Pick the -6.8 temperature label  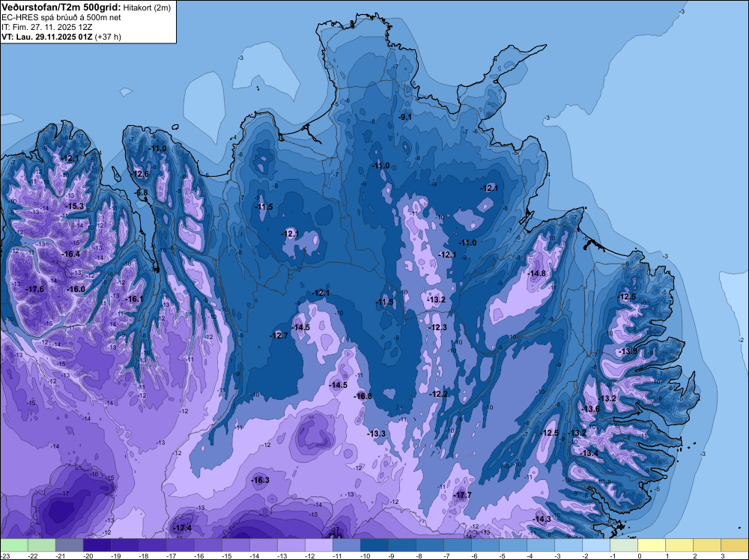(142, 193)
